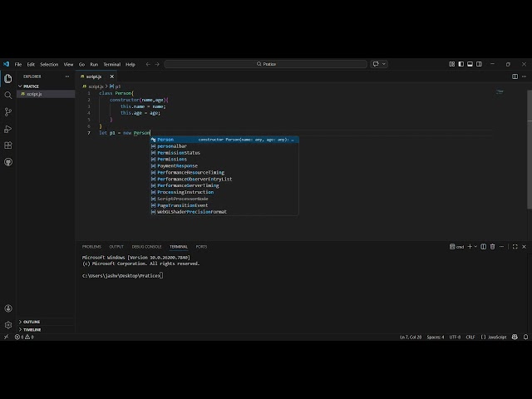Click the cmd terminal label

click(457, 247)
